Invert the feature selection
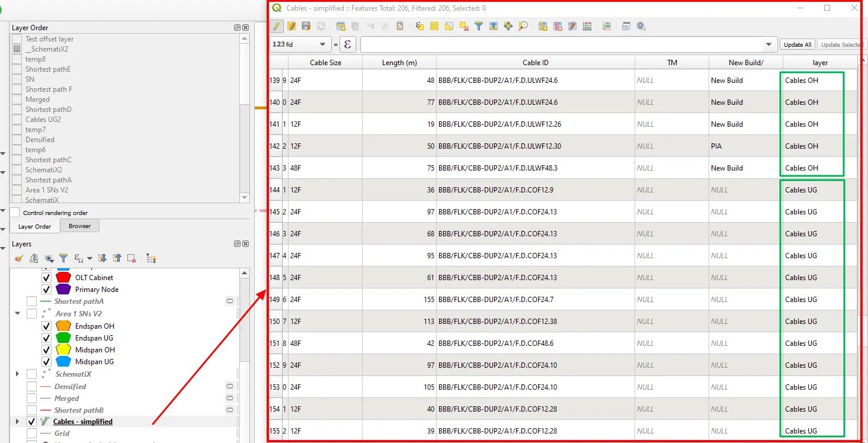 (x=449, y=26)
